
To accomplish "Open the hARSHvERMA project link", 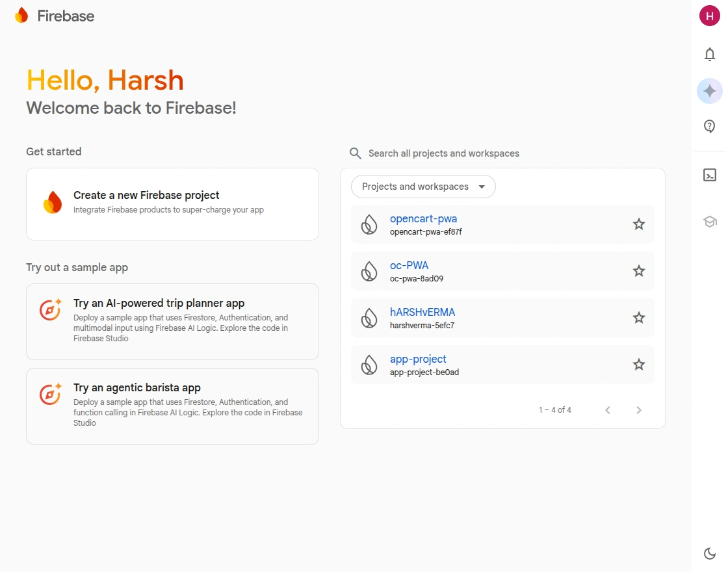I will coord(422,313).
